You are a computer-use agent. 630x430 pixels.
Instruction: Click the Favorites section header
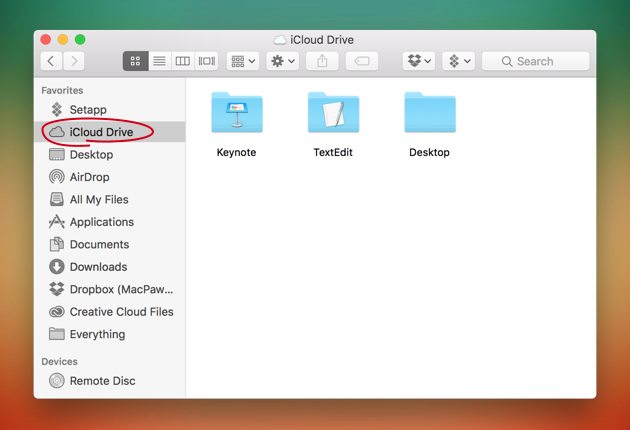62,90
